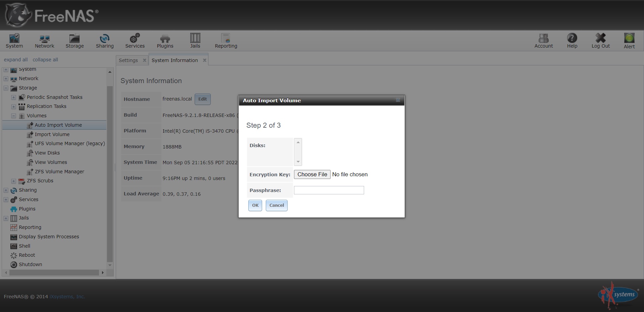Click the FreeNAS logo
This screenshot has height=312, width=644.
click(52, 15)
